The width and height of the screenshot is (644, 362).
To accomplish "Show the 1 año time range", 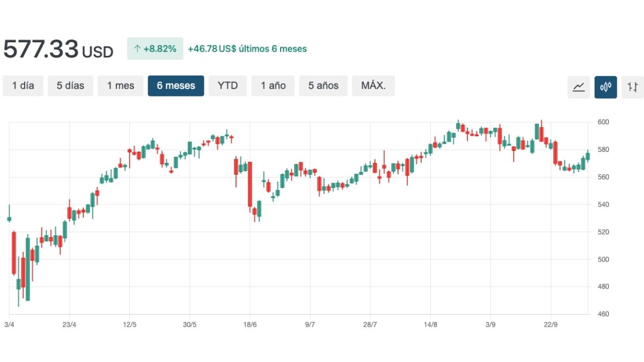I will pos(273,86).
